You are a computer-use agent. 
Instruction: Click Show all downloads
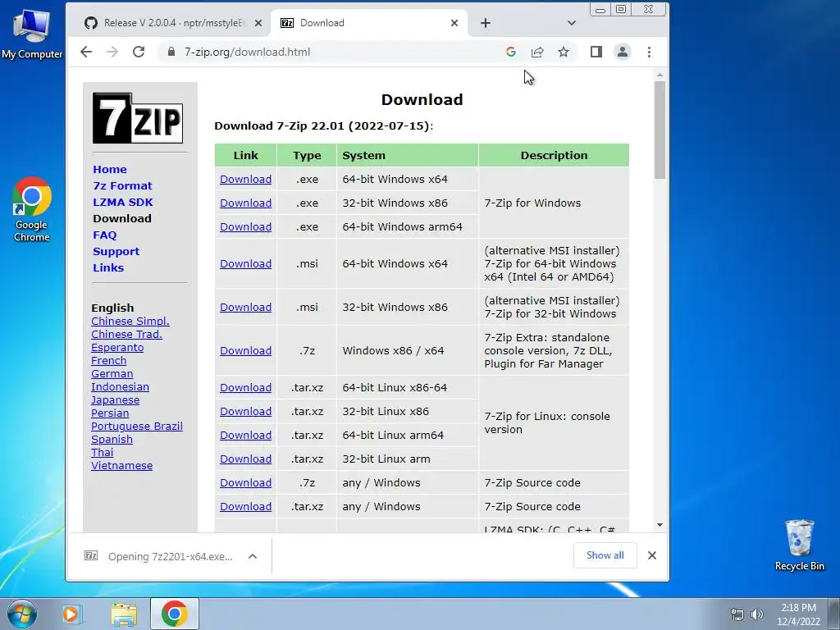click(605, 555)
